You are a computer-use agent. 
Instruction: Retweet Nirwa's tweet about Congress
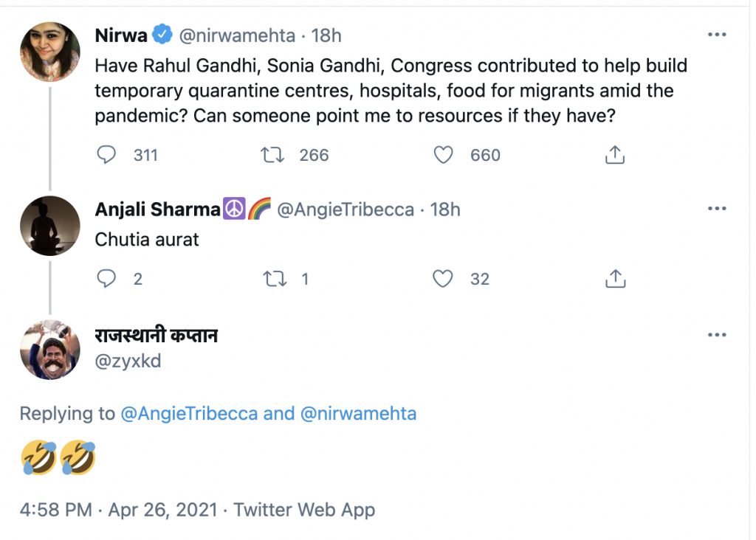(x=273, y=155)
